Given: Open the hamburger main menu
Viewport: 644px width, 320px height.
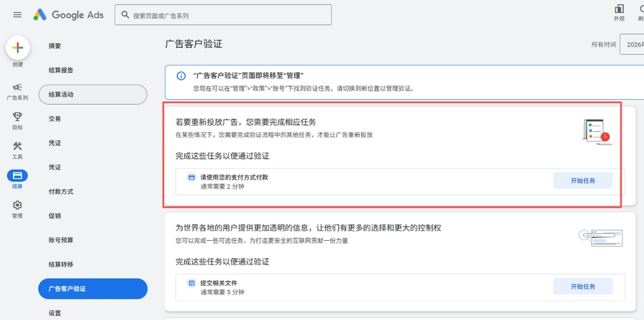Looking at the screenshot, I should 17,15.
